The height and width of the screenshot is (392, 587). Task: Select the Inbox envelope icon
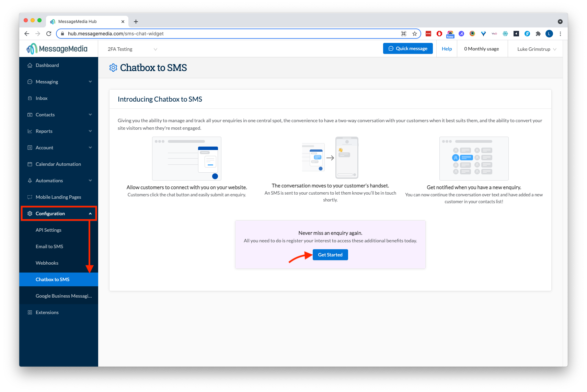(x=30, y=98)
